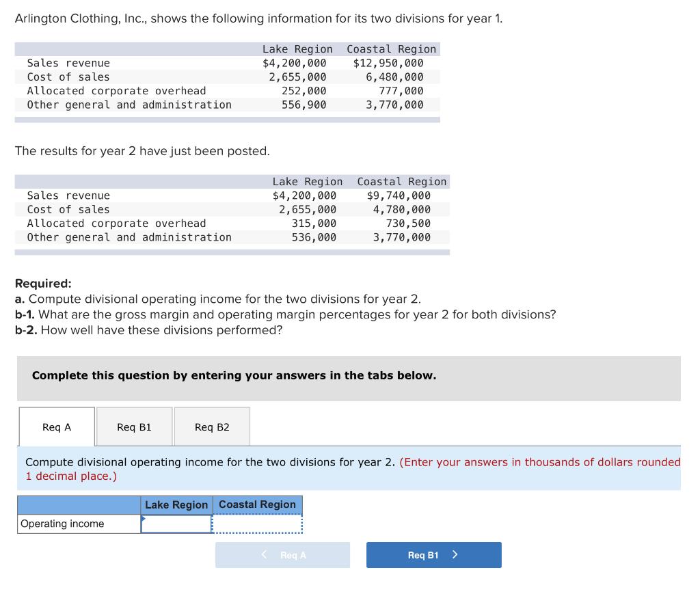Select year 2 Lake sales revenue $4,200,000
Image resolution: width=700 pixels, height=609 pixels.
click(x=304, y=195)
